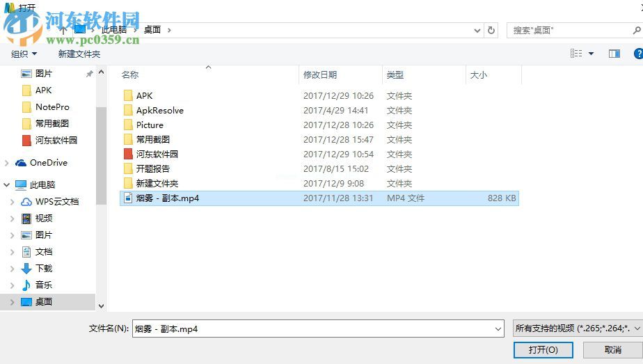Select 常用截图 in the sidebar
Image resolution: width=643 pixels, height=364 pixels.
[51, 123]
